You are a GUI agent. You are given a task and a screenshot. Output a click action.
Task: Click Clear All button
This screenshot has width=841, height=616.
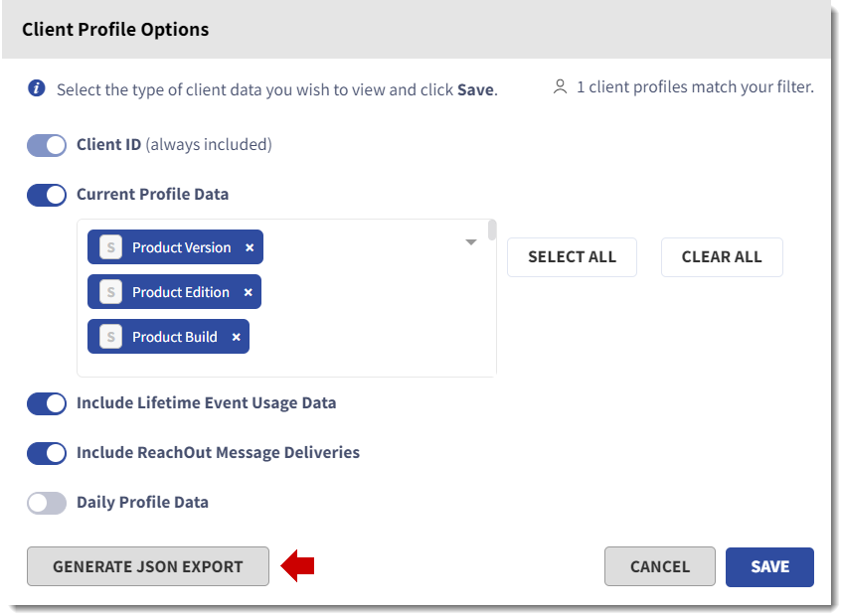[x=722, y=257]
